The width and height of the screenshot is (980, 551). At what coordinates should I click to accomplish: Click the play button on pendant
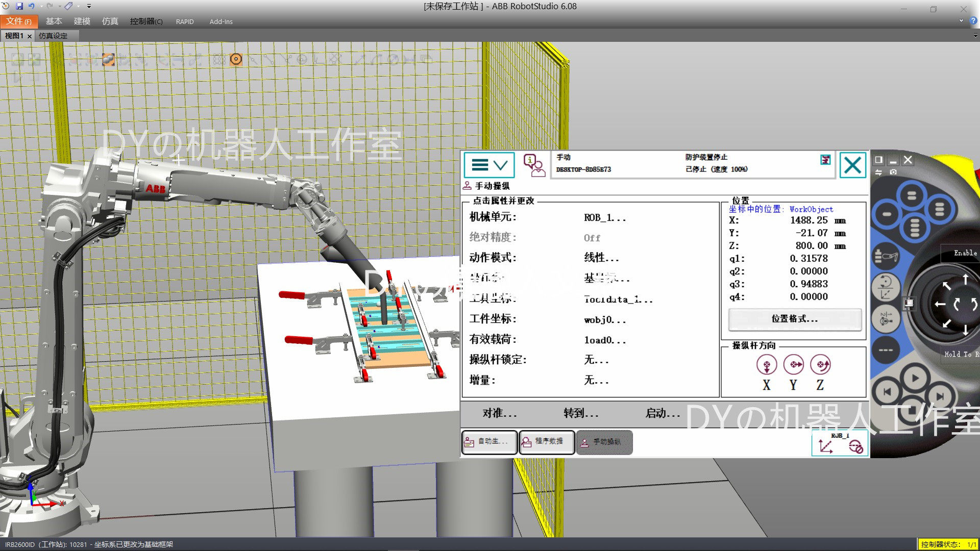[915, 379]
